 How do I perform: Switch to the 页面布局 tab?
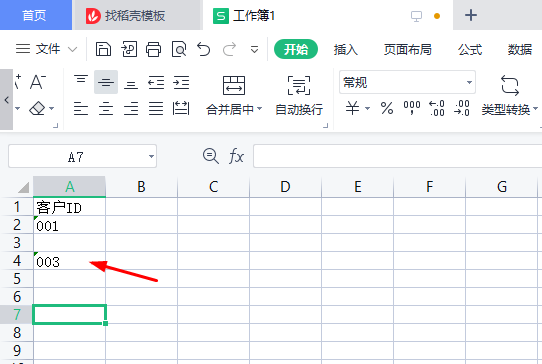[x=408, y=50]
